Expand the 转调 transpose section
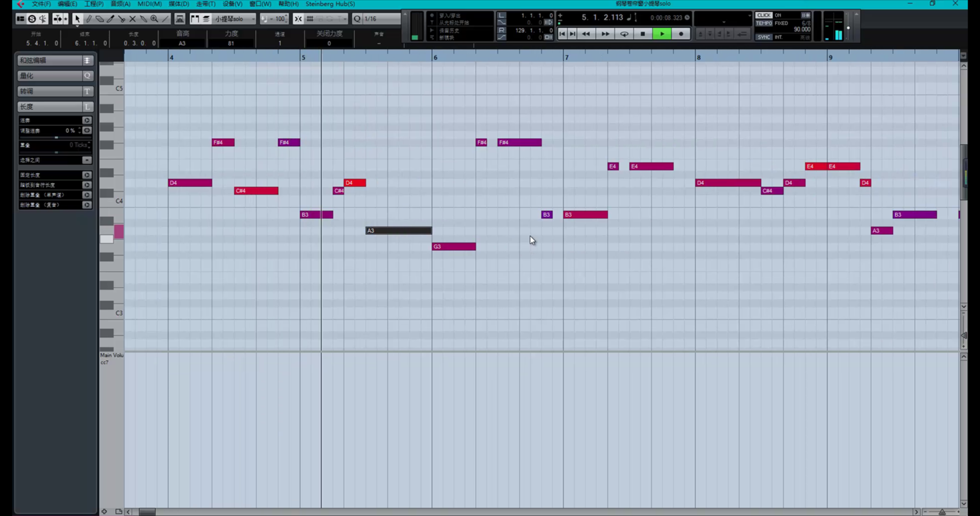Image resolution: width=980 pixels, height=516 pixels. point(55,91)
